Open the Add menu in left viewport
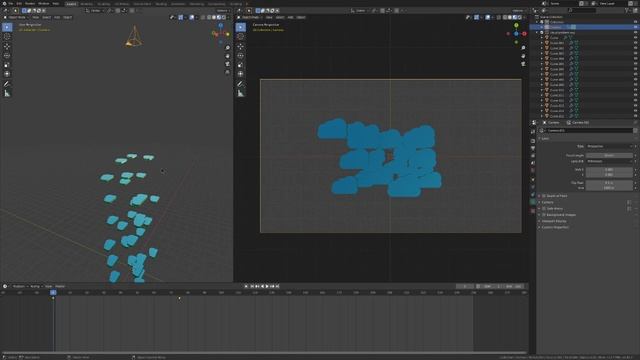 pos(57,18)
